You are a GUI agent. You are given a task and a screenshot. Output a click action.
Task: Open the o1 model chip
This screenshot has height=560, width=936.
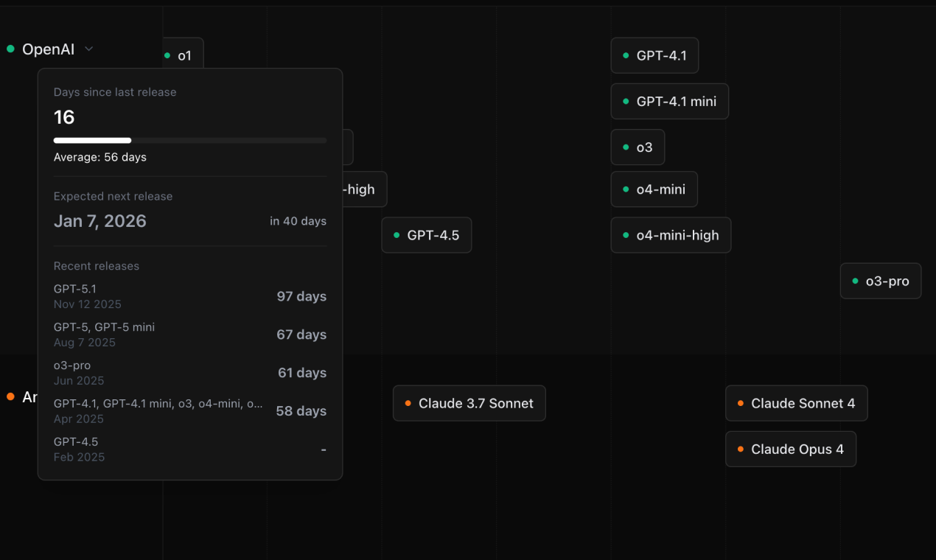tap(183, 55)
